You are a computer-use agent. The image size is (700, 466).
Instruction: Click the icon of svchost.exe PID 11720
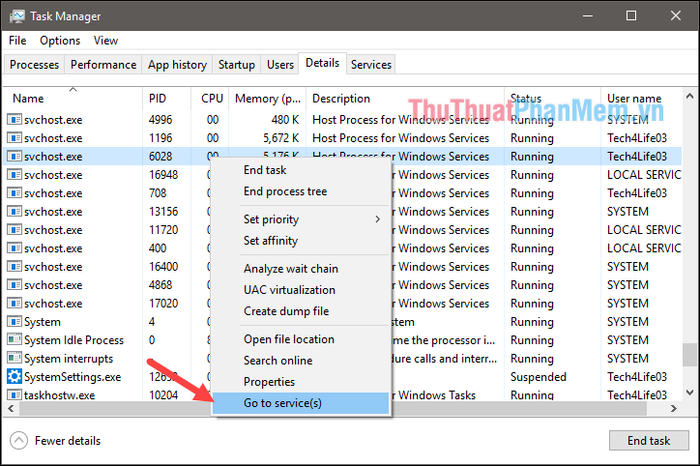[x=14, y=230]
